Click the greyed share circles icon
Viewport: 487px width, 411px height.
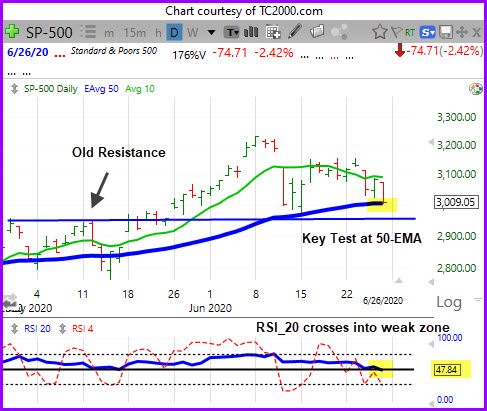(340, 32)
